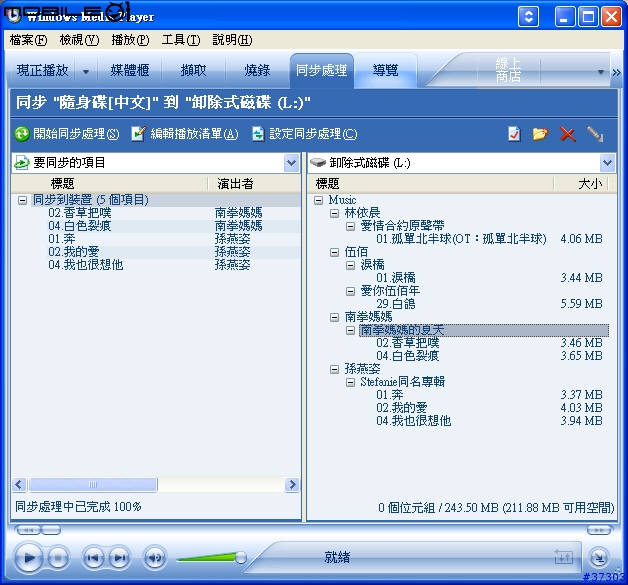This screenshot has height=585, width=628.
Task: Collapse the 伍佰 artist node
Action: coord(334,252)
